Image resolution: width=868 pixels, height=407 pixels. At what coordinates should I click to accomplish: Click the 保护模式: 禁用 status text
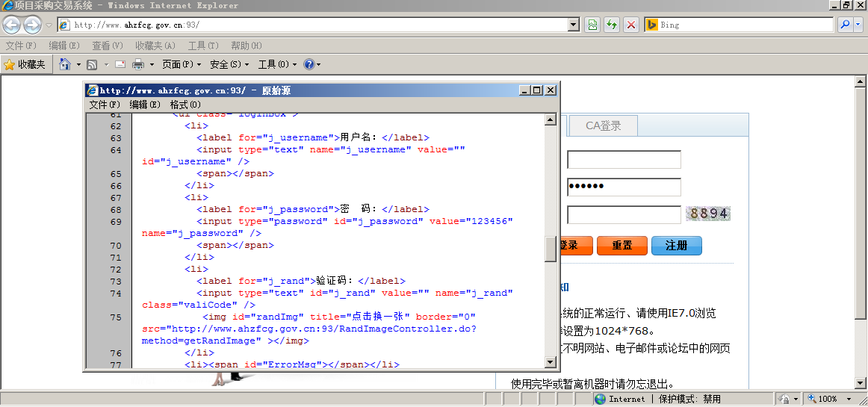[x=689, y=399]
